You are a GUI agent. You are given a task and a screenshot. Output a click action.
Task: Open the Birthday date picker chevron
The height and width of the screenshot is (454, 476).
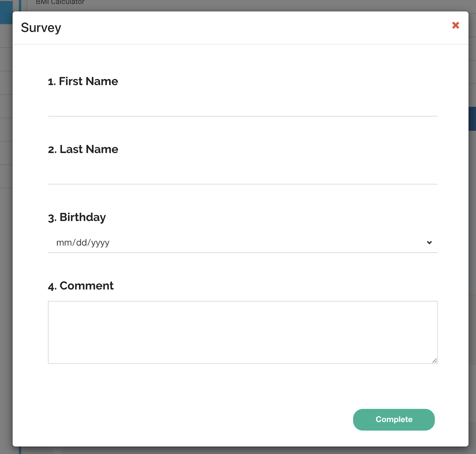[429, 243]
